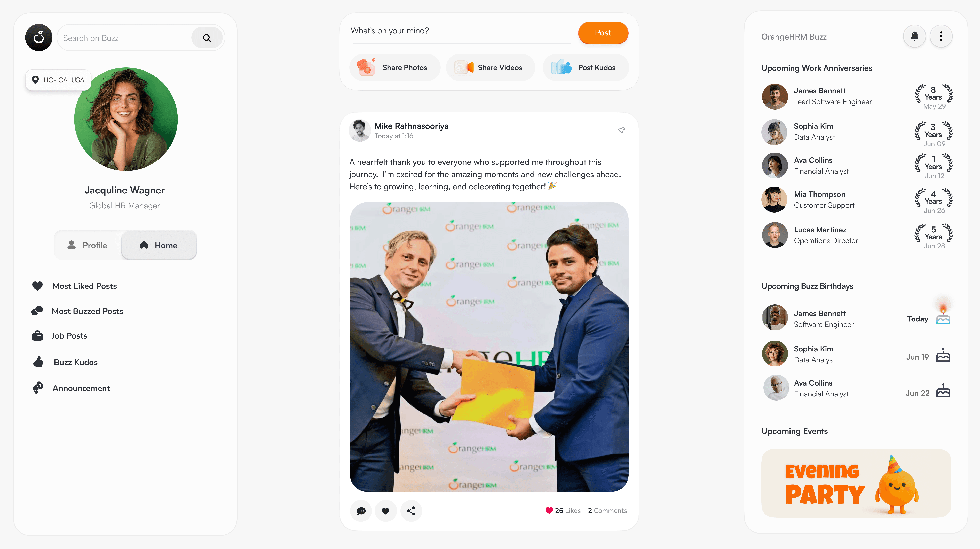Viewport: 980px width, 549px height.
Task: Select Post Kudos option
Action: (x=586, y=67)
